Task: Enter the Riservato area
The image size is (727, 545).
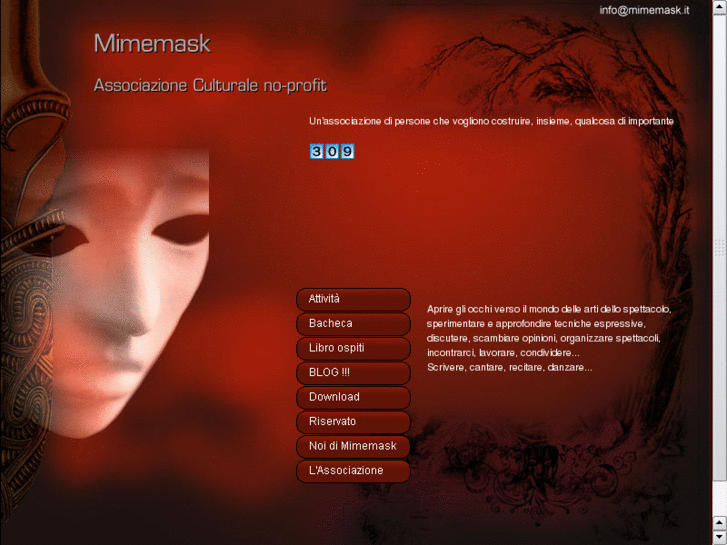Action: point(353,422)
